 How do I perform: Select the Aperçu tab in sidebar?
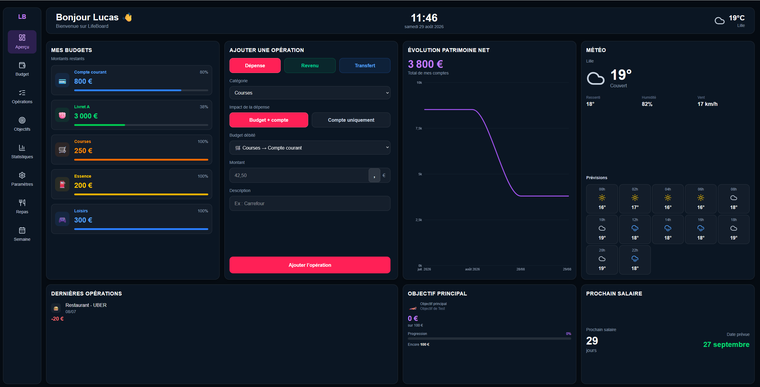[22, 42]
